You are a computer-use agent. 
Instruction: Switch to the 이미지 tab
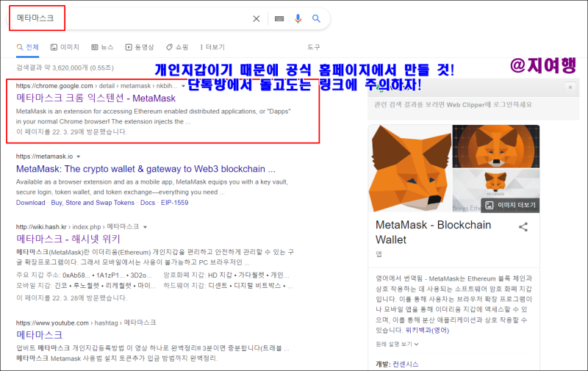tap(65, 47)
